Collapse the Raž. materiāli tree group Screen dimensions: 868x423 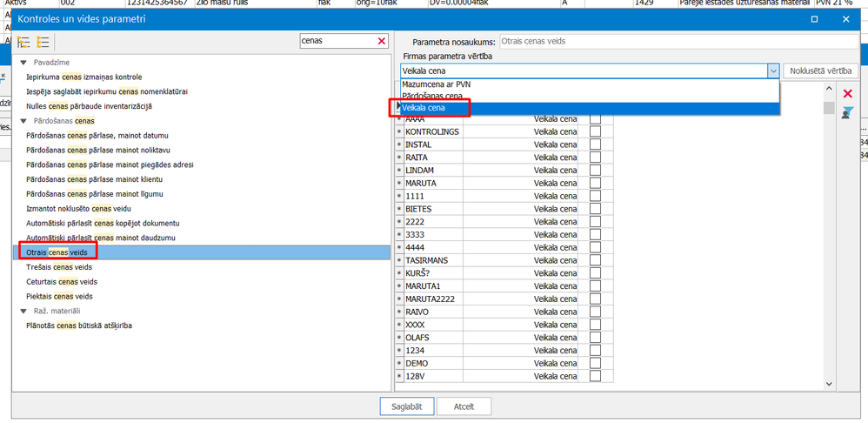tap(23, 312)
